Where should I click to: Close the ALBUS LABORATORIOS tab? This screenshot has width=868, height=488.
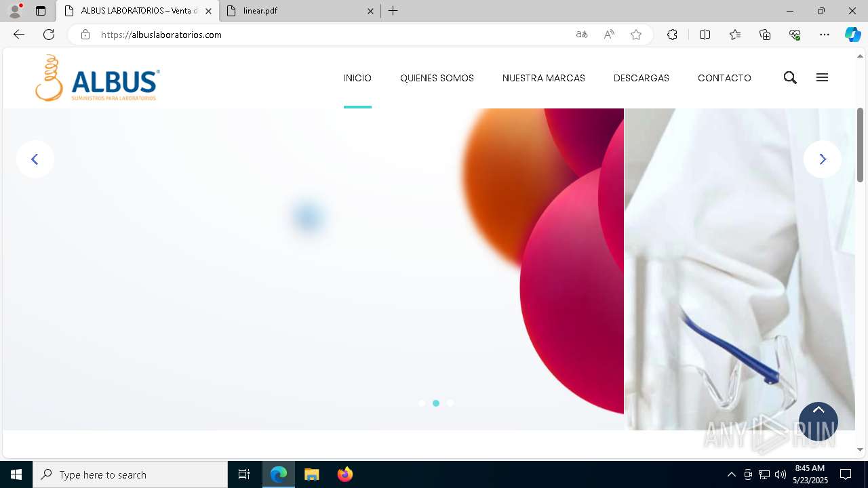[x=208, y=11]
